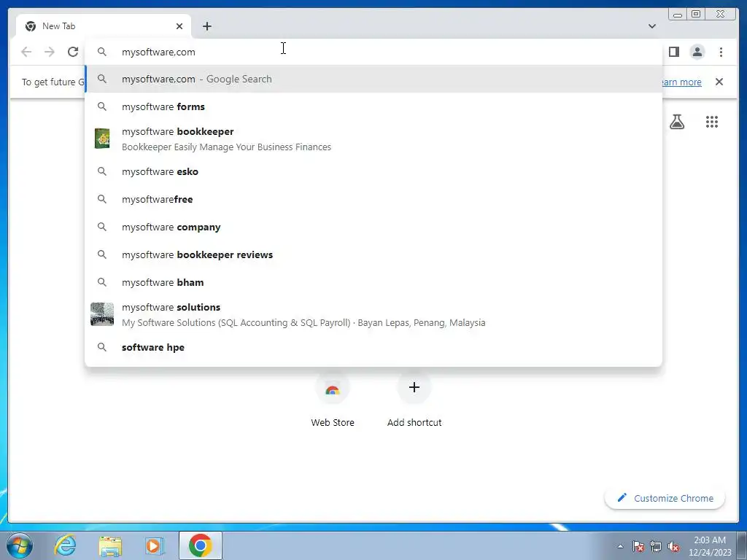The height and width of the screenshot is (560, 747).
Task: Open the Google apps grid icon
Action: pyautogui.click(x=712, y=122)
